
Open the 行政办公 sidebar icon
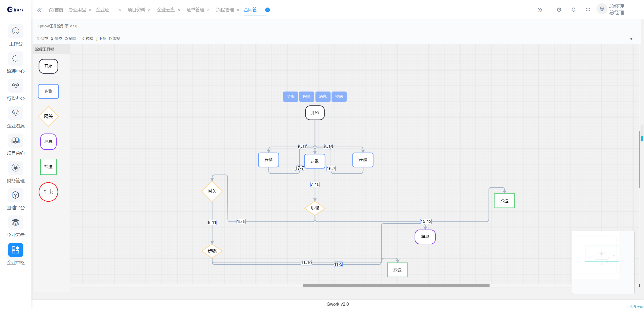[16, 86]
